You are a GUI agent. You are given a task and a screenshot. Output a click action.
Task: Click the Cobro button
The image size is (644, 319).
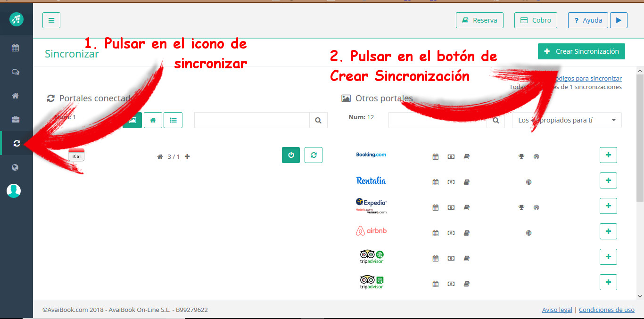click(x=536, y=20)
